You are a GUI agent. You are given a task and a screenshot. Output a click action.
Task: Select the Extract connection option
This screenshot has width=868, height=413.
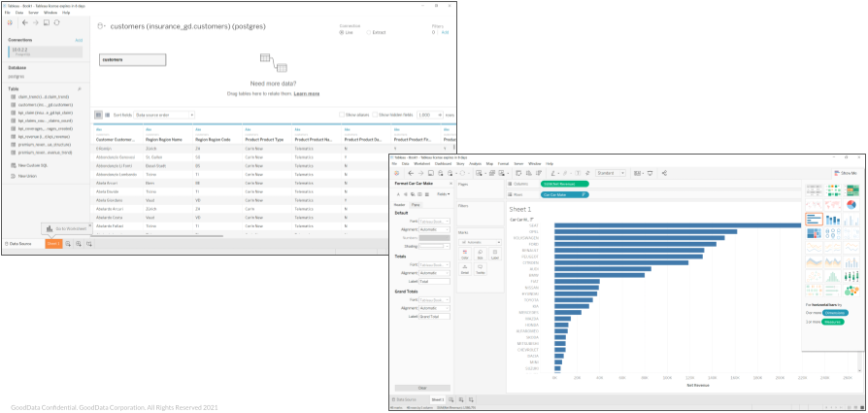[x=369, y=32]
